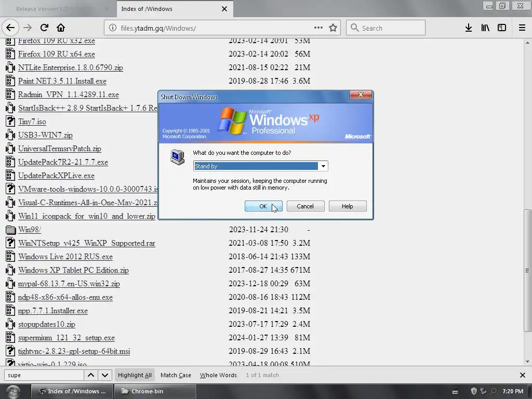This screenshot has height=399, width=532.
Task: Open UpdatePackXPLive.exe link
Action: click(x=56, y=176)
